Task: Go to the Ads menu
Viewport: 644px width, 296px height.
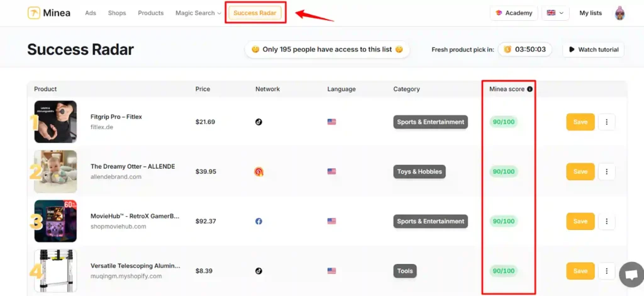Action: (x=92, y=13)
